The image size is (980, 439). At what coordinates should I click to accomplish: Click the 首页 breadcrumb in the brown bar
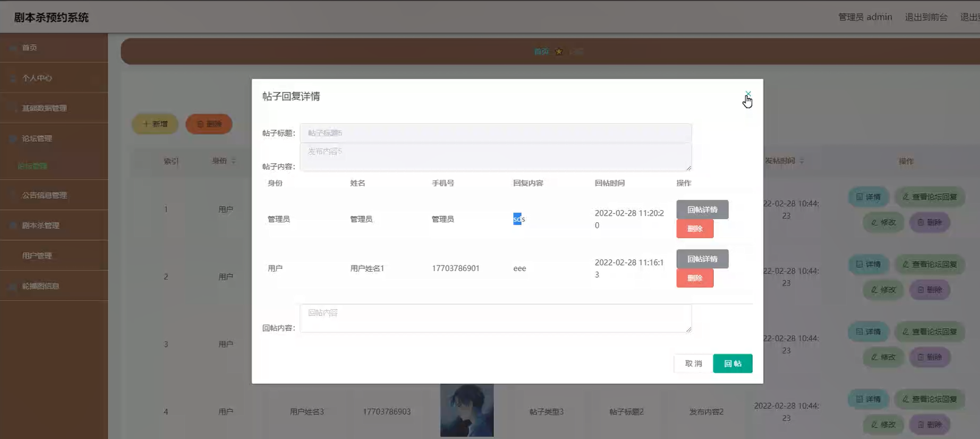tap(541, 52)
